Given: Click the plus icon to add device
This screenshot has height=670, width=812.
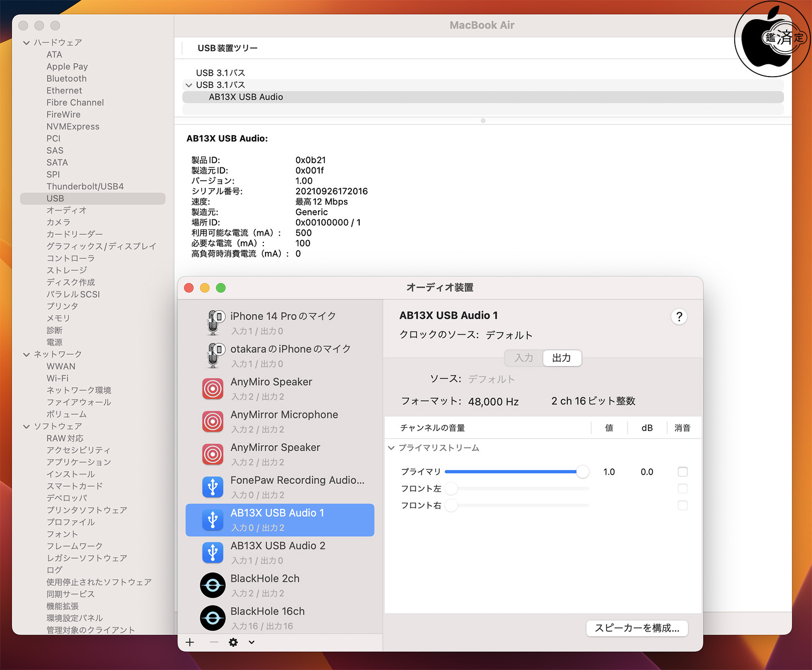Looking at the screenshot, I should [x=190, y=642].
